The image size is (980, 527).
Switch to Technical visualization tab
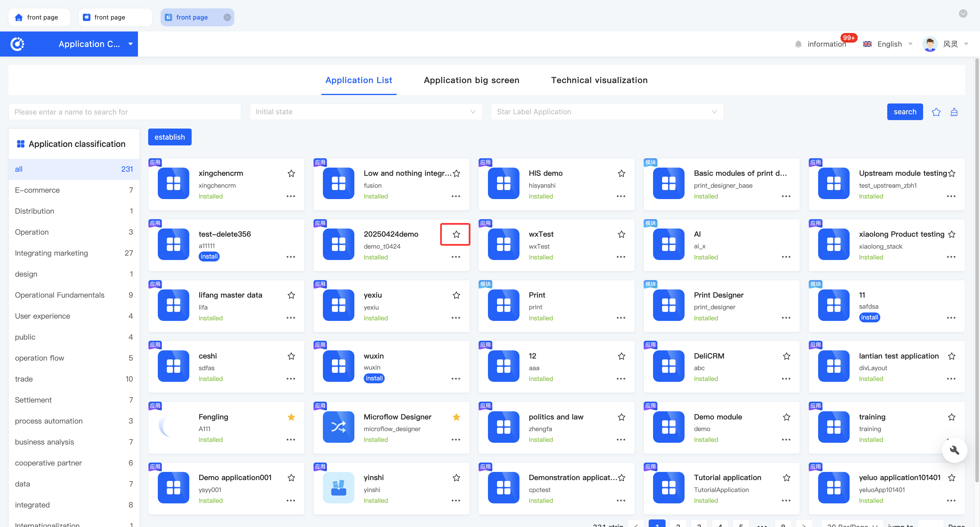tap(599, 80)
